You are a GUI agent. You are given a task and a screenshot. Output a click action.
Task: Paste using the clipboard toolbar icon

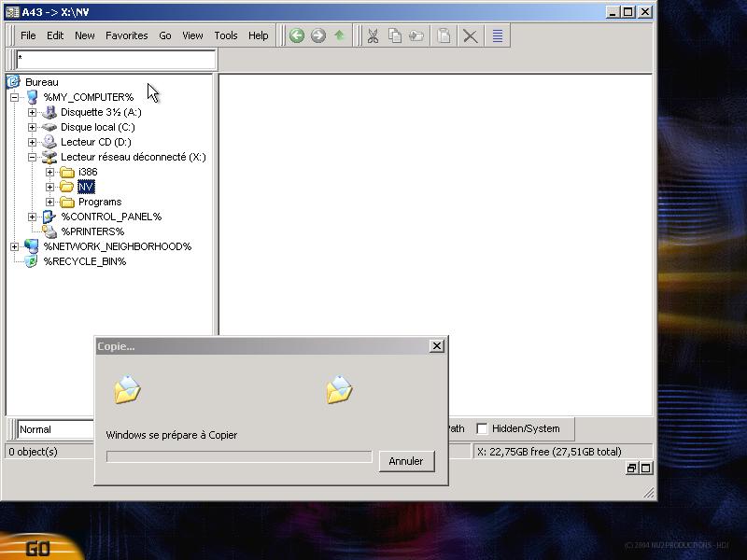pyautogui.click(x=444, y=35)
